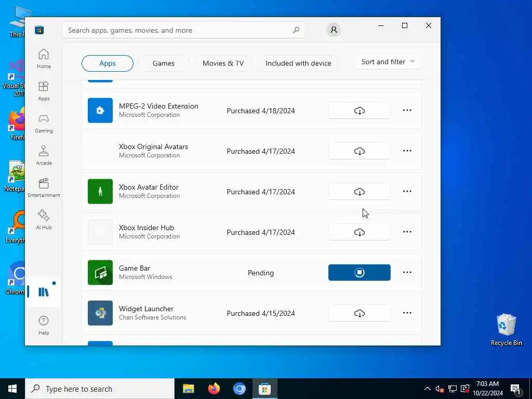Click the MPEG-2 Video Extension app icon
Image resolution: width=532 pixels, height=399 pixels.
pos(100,110)
